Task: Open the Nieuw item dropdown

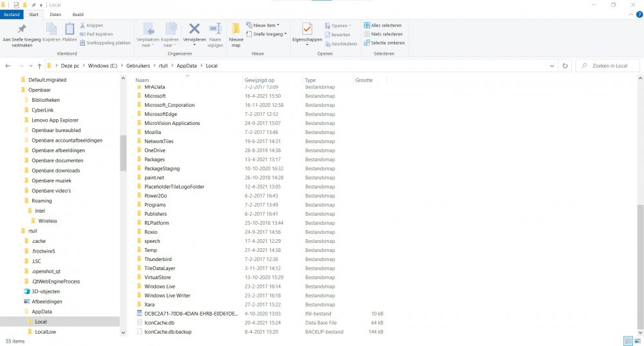Action: coord(265,26)
